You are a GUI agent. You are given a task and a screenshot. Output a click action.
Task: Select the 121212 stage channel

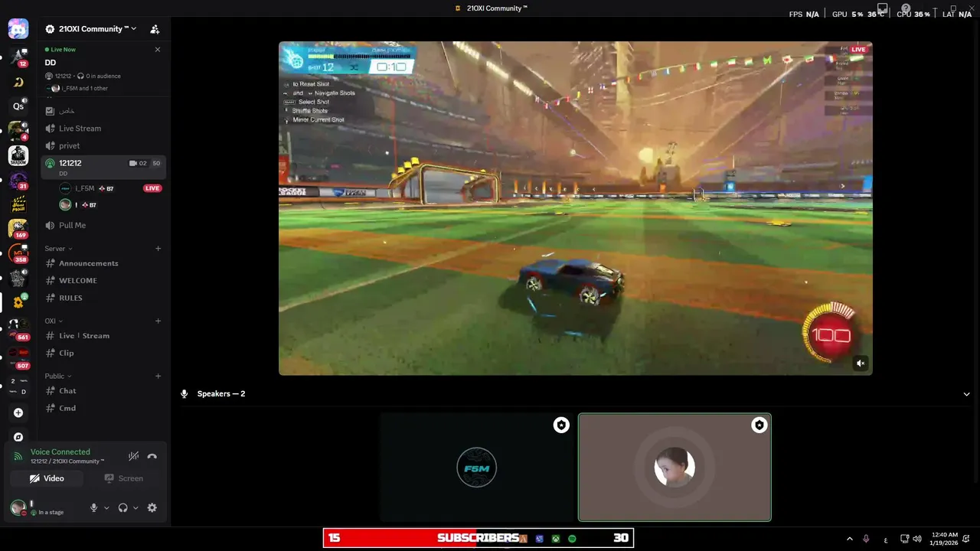point(103,166)
